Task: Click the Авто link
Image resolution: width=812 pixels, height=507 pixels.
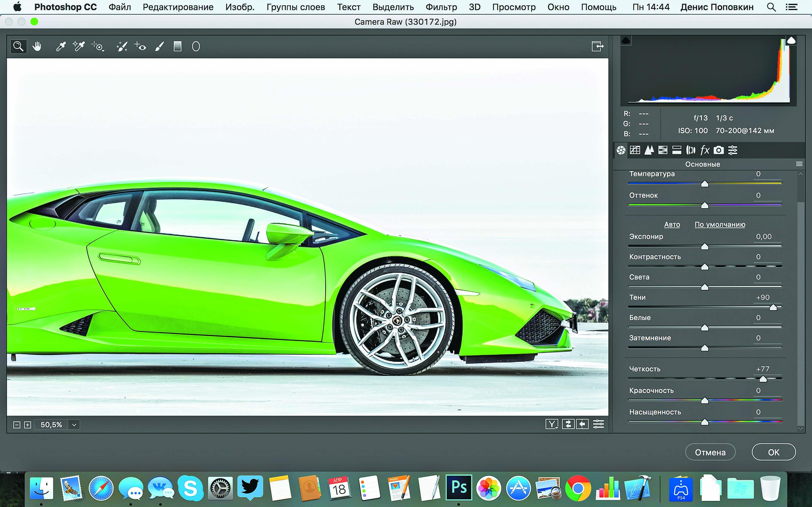Action: click(x=672, y=224)
